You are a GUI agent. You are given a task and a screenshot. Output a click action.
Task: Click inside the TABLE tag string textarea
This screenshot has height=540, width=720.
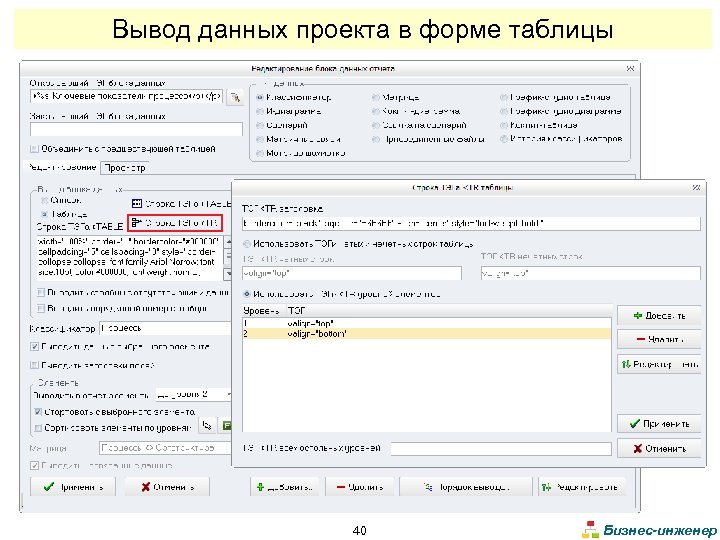click(x=129, y=258)
